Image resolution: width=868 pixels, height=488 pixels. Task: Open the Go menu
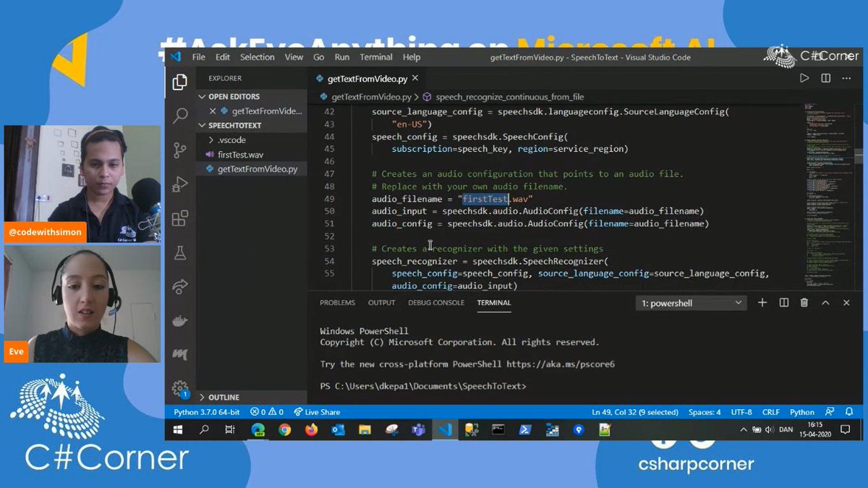pos(319,57)
